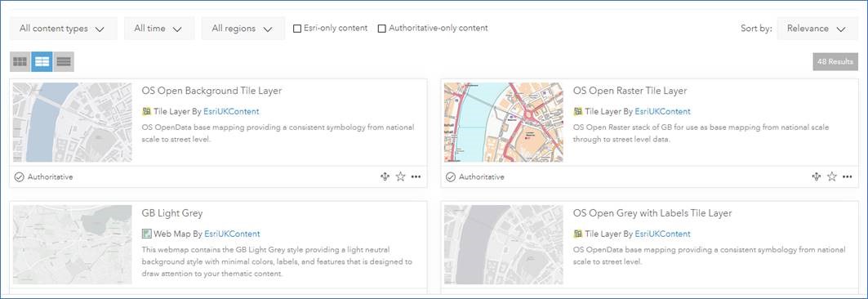Favorite the OS Open Background Tile Layer
The height and width of the screenshot is (299, 868).
pyautogui.click(x=400, y=177)
